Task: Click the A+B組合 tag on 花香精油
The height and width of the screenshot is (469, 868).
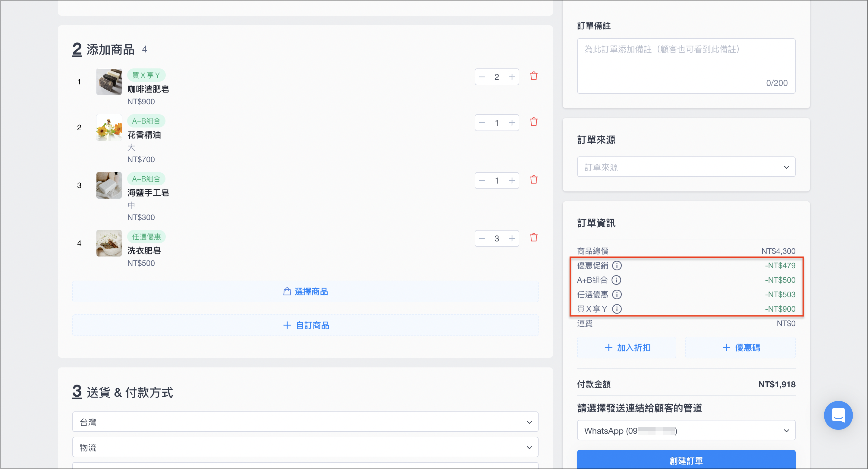Action: pyautogui.click(x=146, y=121)
